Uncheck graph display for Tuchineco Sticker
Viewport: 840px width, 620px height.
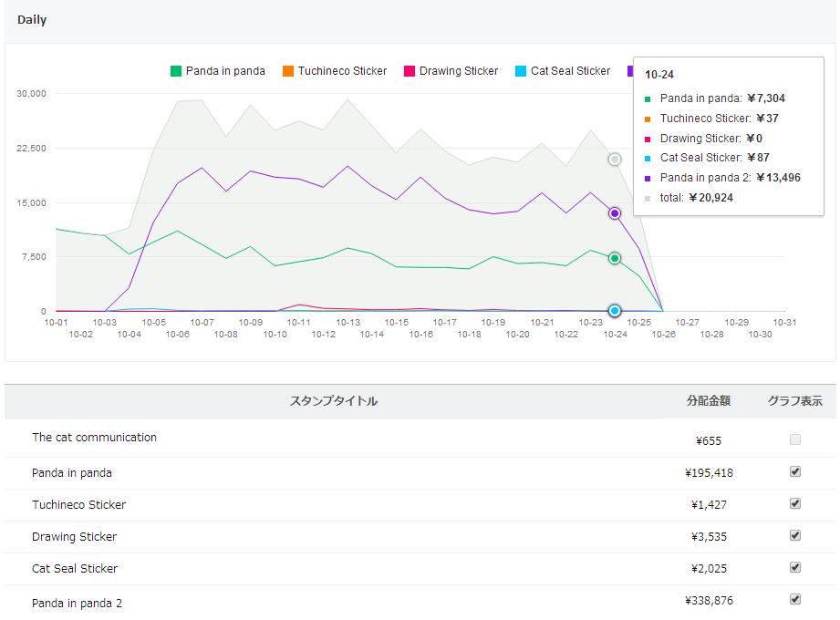point(795,503)
